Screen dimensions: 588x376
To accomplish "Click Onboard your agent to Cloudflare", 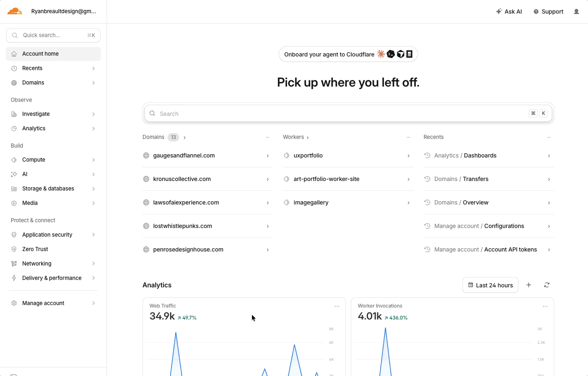I will coord(348,54).
